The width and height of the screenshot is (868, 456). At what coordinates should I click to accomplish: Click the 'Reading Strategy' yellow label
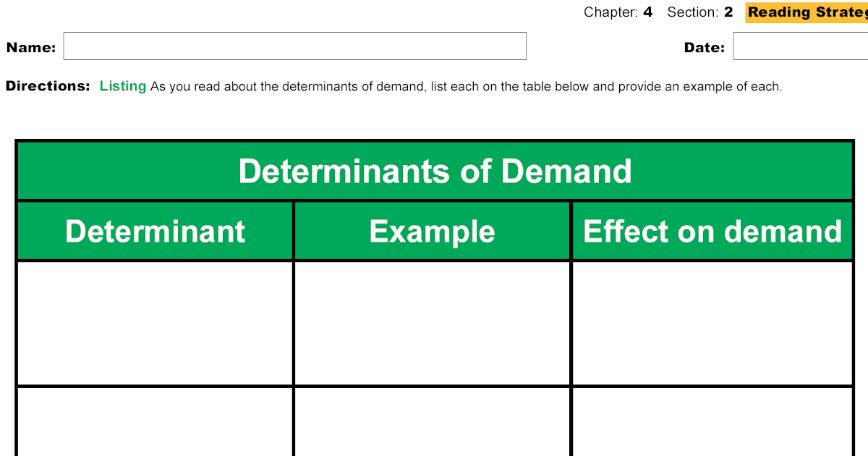tap(807, 12)
